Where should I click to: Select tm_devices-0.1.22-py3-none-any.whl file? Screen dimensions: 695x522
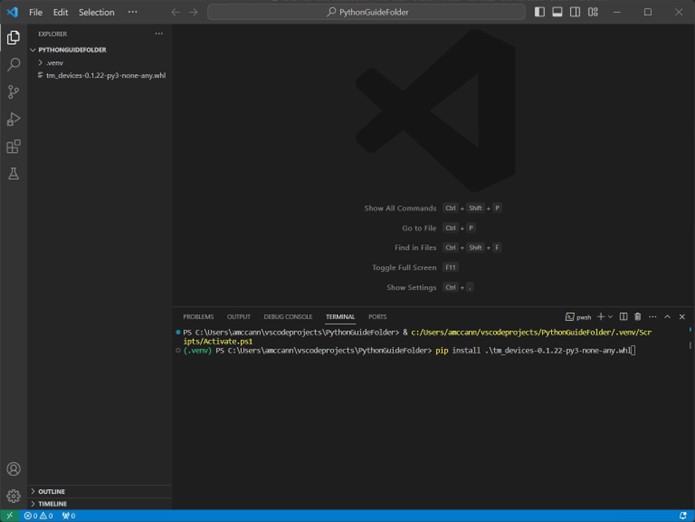[100, 75]
